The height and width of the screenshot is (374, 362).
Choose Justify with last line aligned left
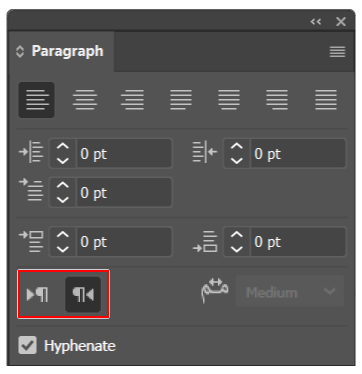(x=181, y=100)
